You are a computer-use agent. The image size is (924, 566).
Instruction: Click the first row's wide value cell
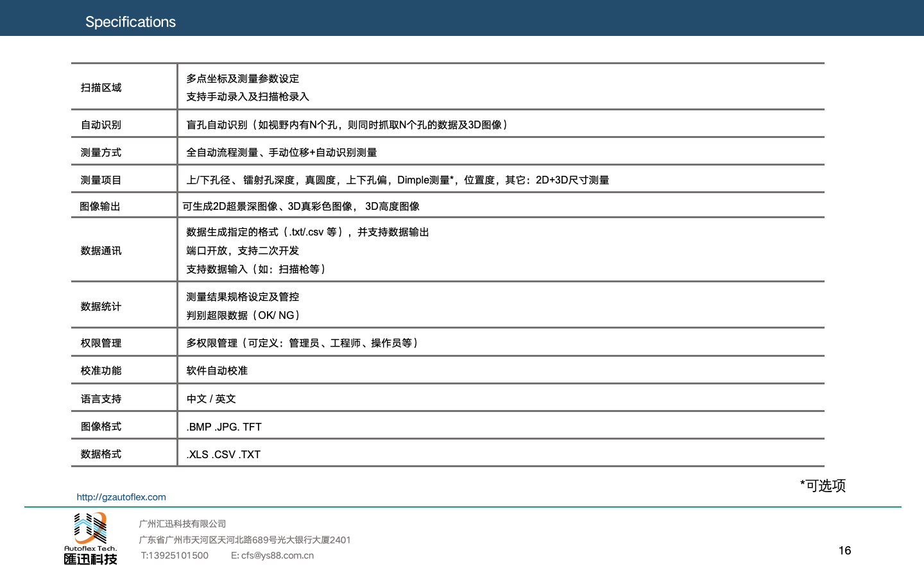coord(501,87)
